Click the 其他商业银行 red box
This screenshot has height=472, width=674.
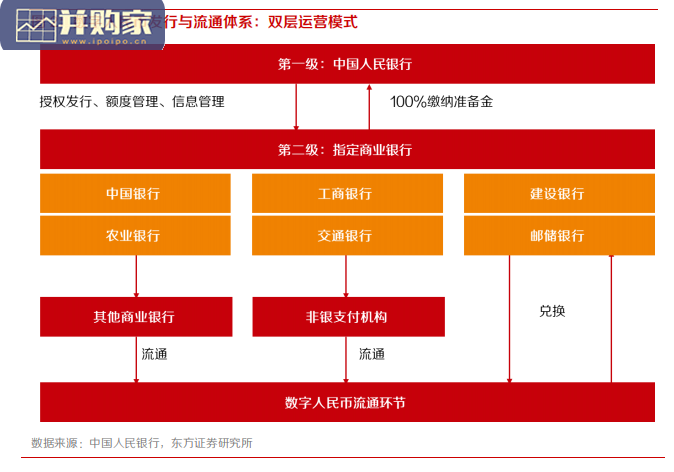136,317
